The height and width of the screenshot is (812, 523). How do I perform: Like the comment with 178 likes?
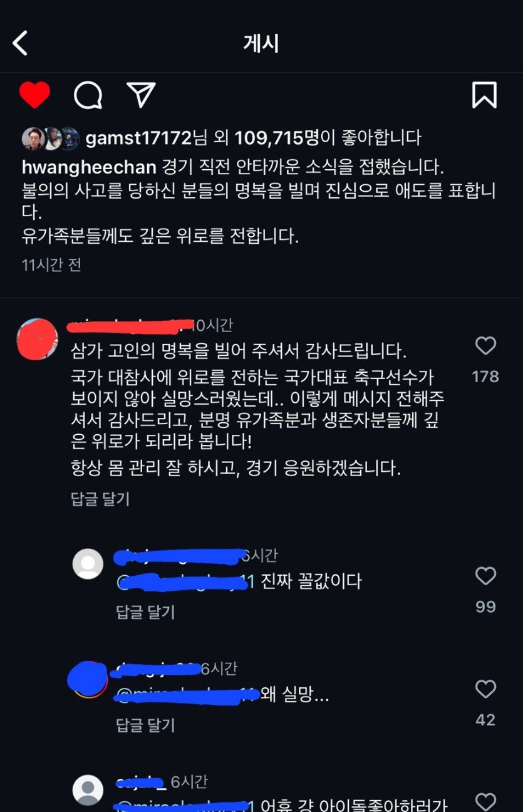point(485,346)
